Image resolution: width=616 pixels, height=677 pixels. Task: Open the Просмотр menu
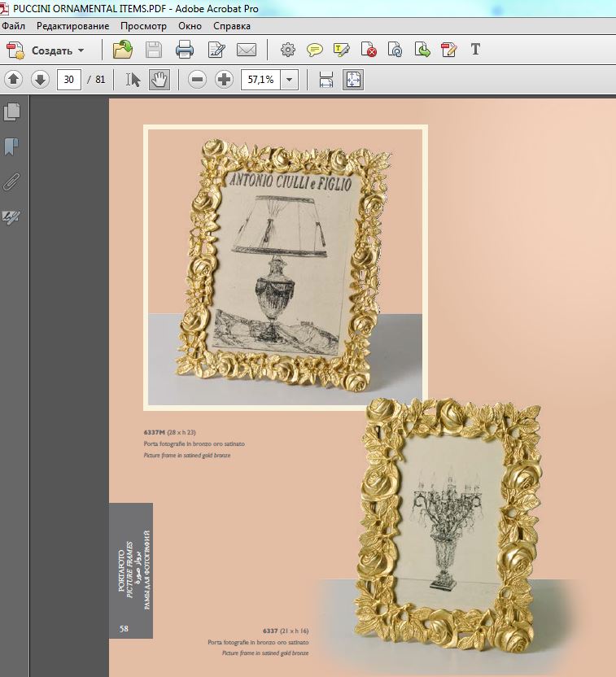point(143,26)
